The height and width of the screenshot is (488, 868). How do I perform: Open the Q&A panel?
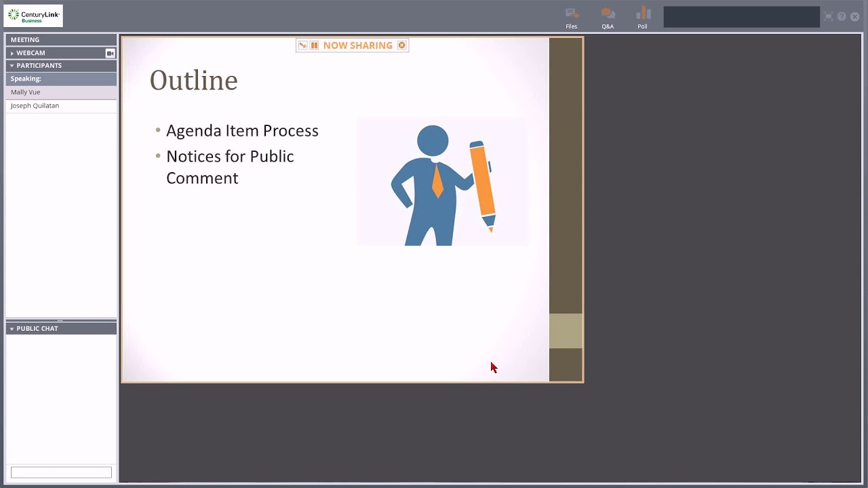point(608,18)
